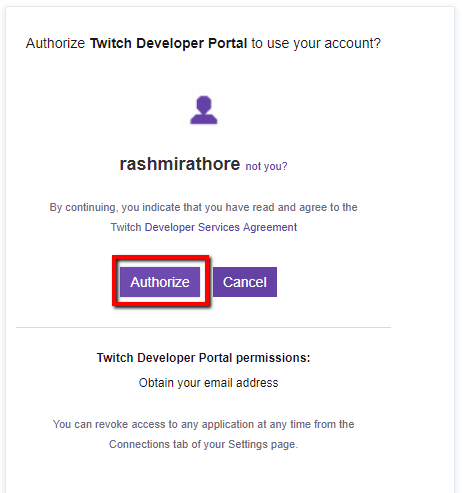Image resolution: width=462 pixels, height=493 pixels.
Task: Click the purple Authorize button
Action: click(x=160, y=282)
